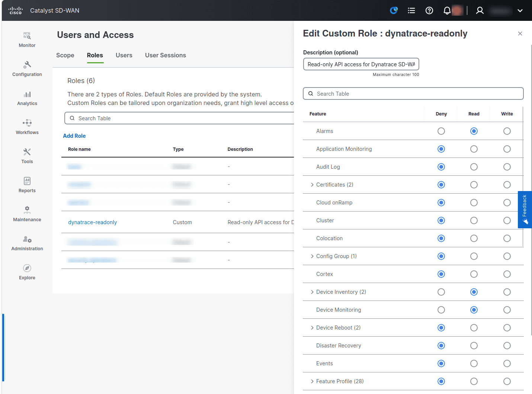Click the roles Search Table field
532x394 pixels.
pos(179,118)
